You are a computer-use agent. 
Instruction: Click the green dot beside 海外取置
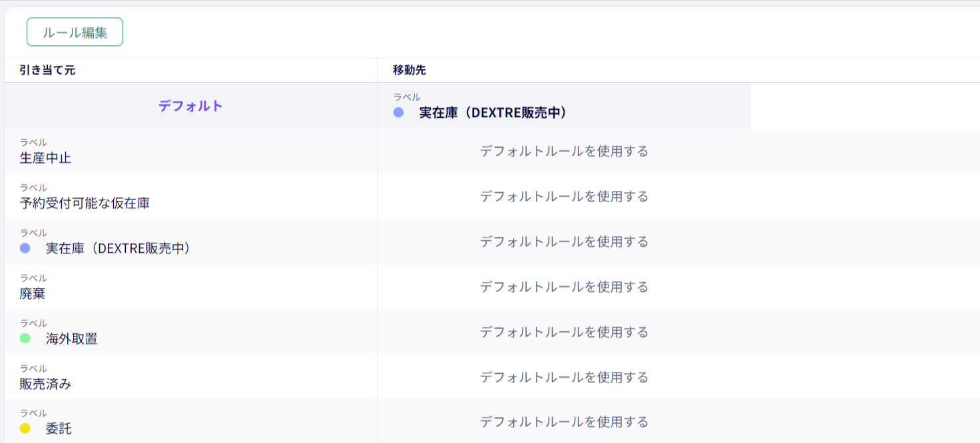pos(25,339)
